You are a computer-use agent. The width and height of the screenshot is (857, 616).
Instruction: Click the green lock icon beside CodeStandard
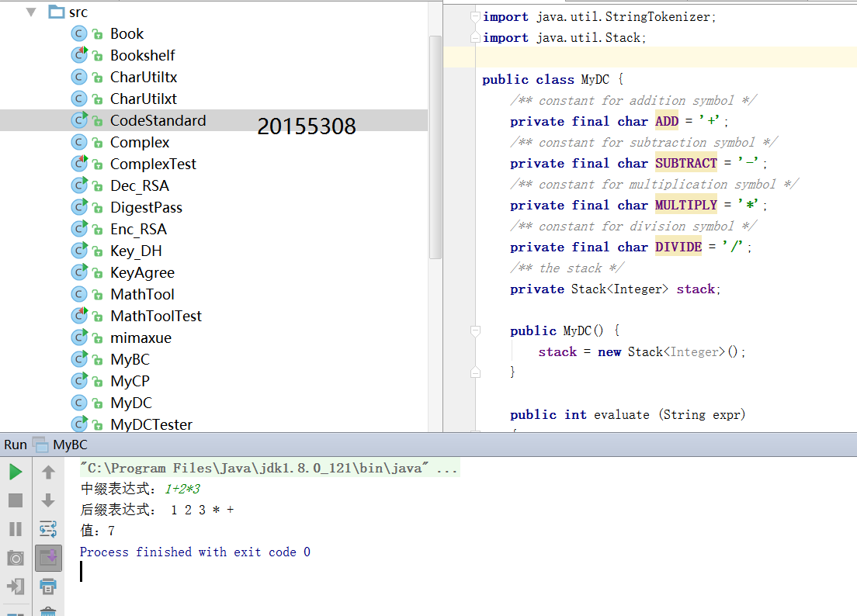point(98,121)
